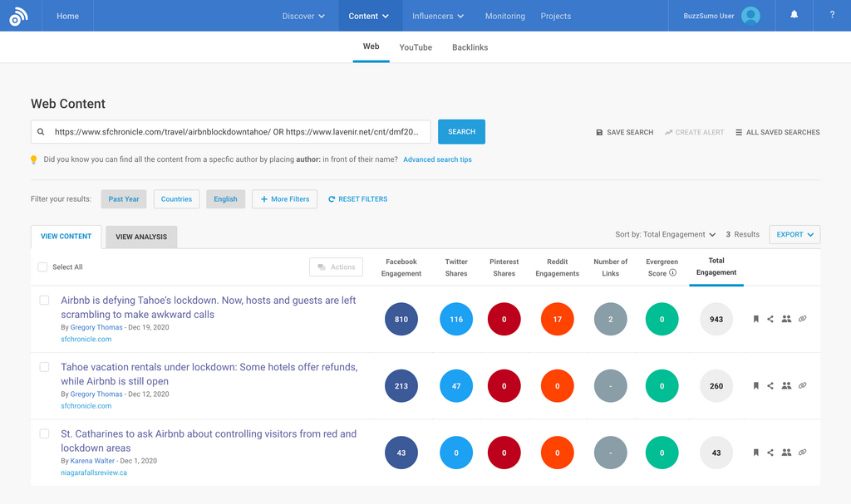
Task: Open the Export dropdown
Action: point(794,235)
